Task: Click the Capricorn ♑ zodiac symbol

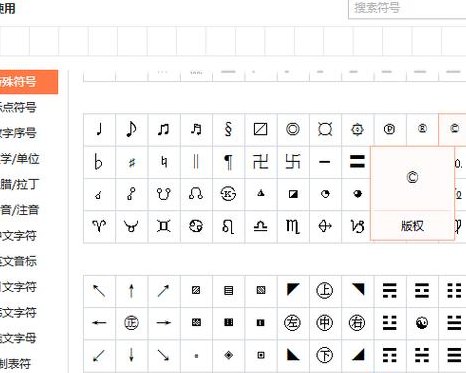Action: [x=357, y=226]
